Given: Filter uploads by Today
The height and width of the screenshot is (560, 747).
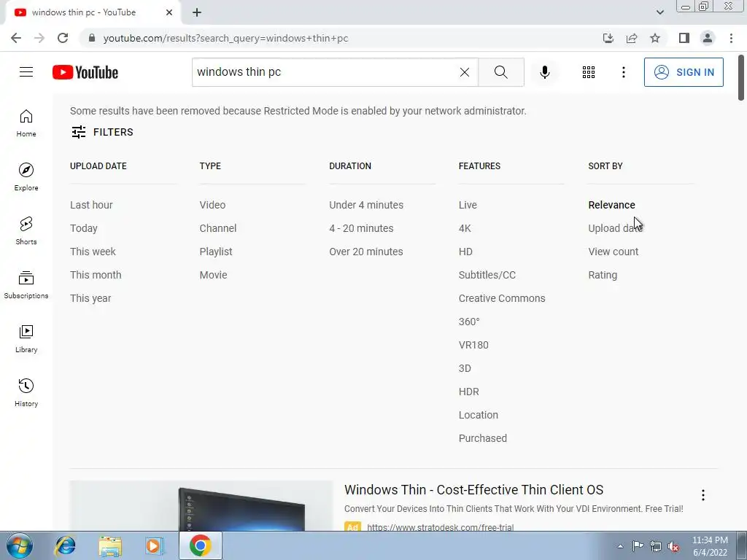Looking at the screenshot, I should [83, 228].
